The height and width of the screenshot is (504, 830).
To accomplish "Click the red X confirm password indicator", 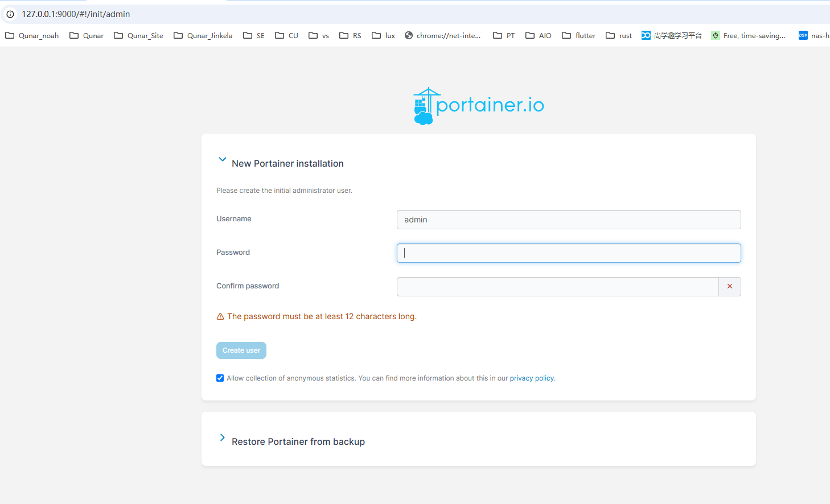I will pyautogui.click(x=730, y=287).
